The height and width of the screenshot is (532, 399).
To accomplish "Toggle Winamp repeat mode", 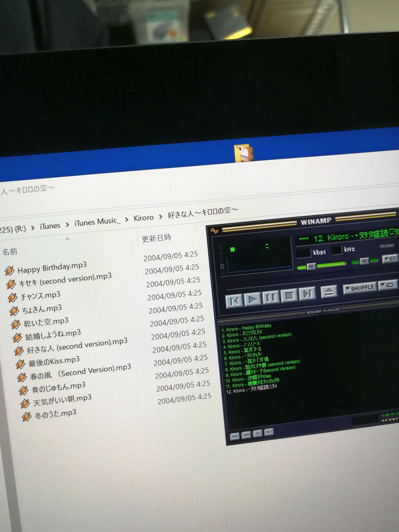I will (388, 285).
